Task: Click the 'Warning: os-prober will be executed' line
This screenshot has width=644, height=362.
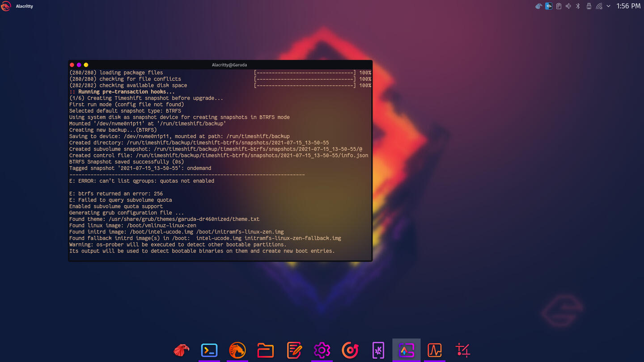Action: point(178,244)
